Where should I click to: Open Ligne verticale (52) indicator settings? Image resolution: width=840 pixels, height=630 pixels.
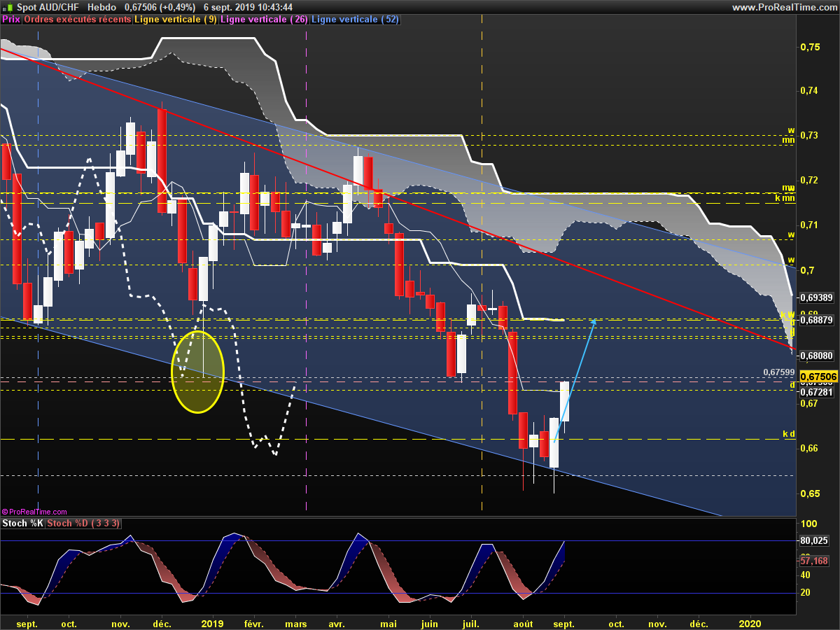tap(354, 20)
